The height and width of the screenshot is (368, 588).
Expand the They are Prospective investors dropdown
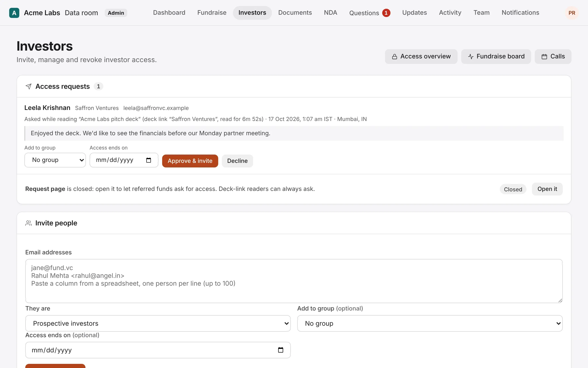click(x=158, y=323)
